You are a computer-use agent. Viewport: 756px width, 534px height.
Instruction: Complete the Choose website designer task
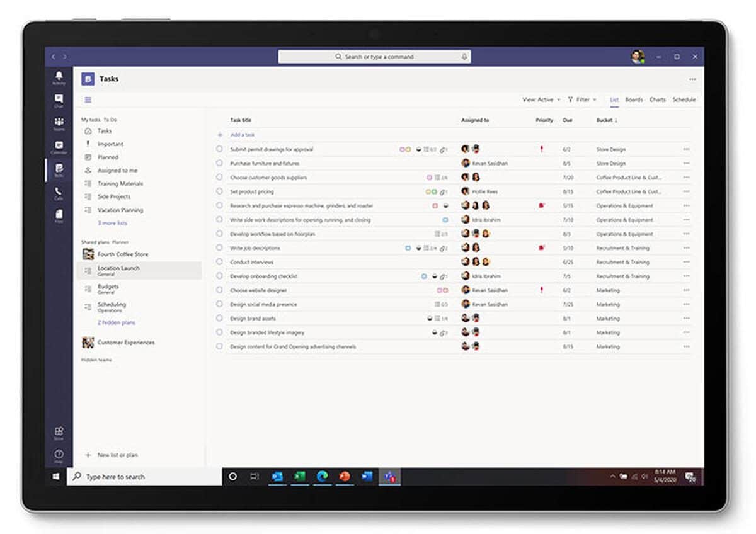(x=219, y=290)
